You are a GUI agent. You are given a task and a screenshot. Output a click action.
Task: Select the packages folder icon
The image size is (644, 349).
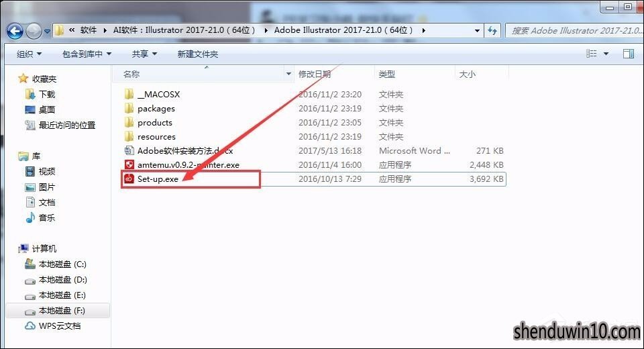click(129, 108)
